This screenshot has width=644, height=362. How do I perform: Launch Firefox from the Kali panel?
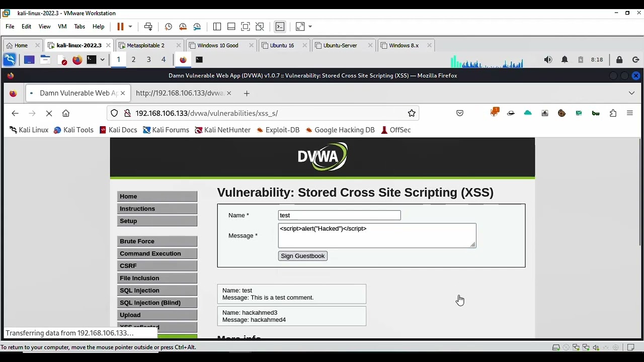(x=77, y=60)
